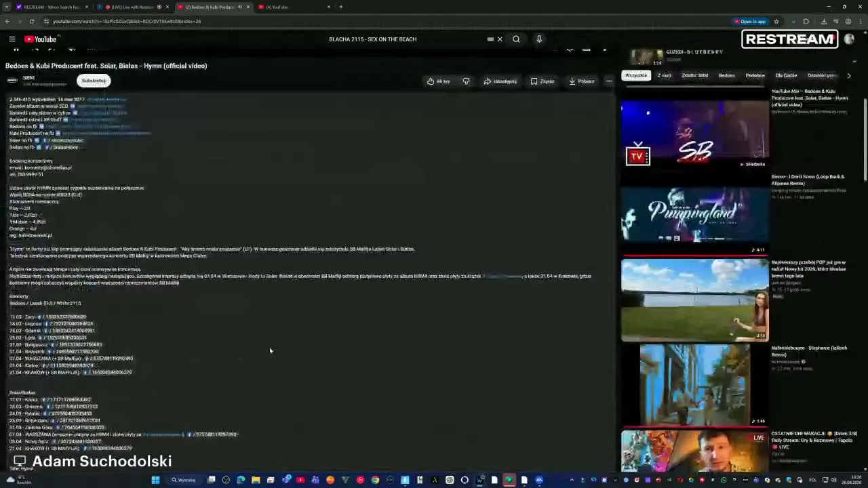This screenshot has width=868, height=488.
Task: Download the video via Pobierz button
Action: (582, 81)
